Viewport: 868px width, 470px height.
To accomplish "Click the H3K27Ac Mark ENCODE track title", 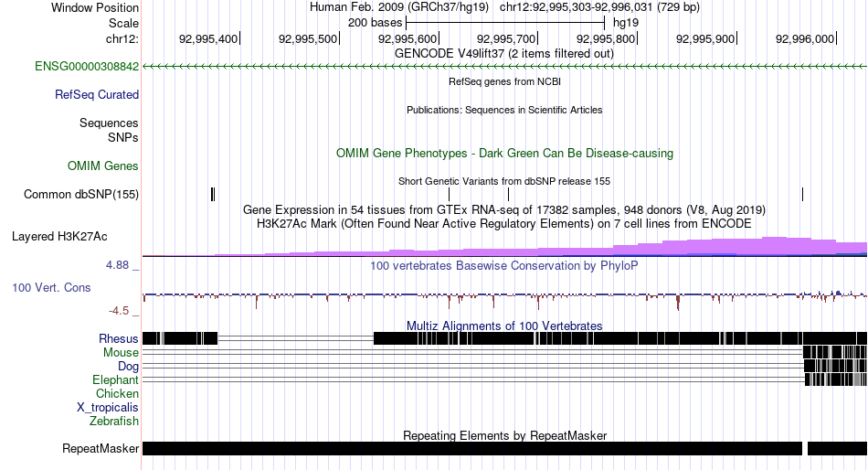I will click(x=504, y=224).
